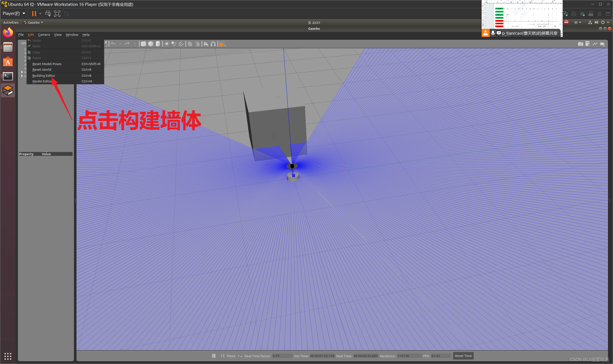613x364 pixels.
Task: Start video recording icon
Action: pyautogui.click(x=602, y=44)
